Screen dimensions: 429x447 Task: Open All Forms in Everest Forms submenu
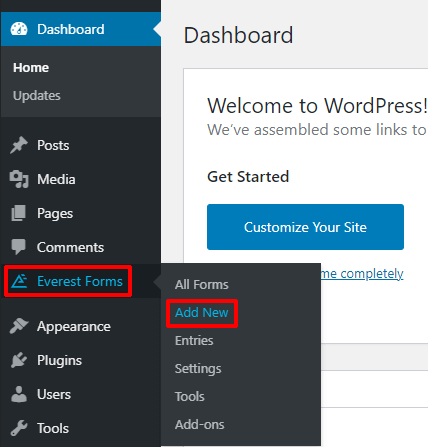tap(202, 284)
